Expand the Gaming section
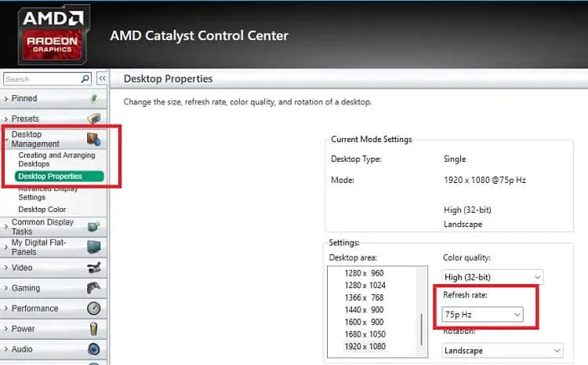Viewport: 588px width, 365px height. click(x=53, y=288)
